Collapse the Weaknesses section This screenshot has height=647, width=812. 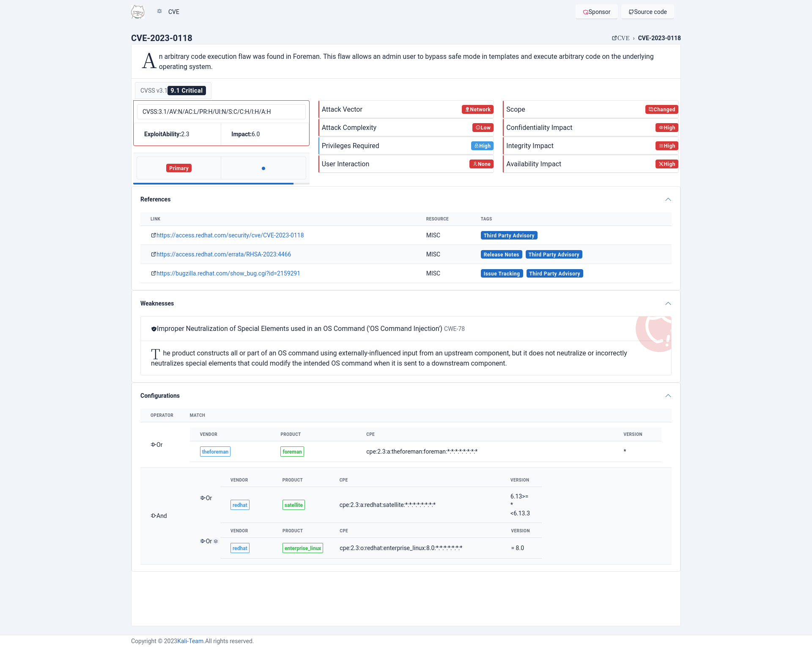click(668, 303)
